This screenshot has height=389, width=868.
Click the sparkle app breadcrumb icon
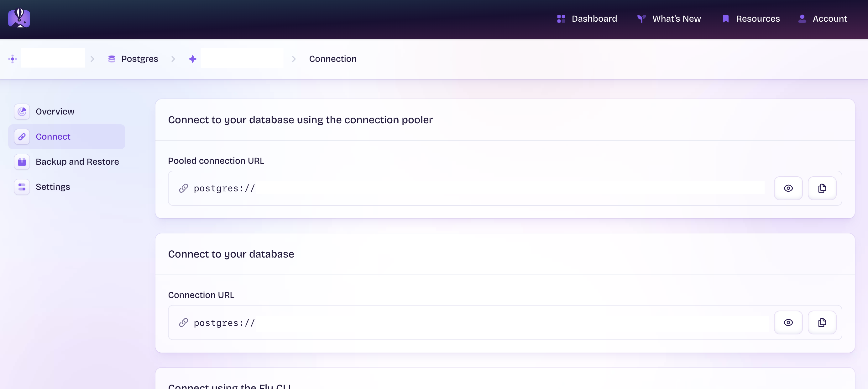coord(193,59)
